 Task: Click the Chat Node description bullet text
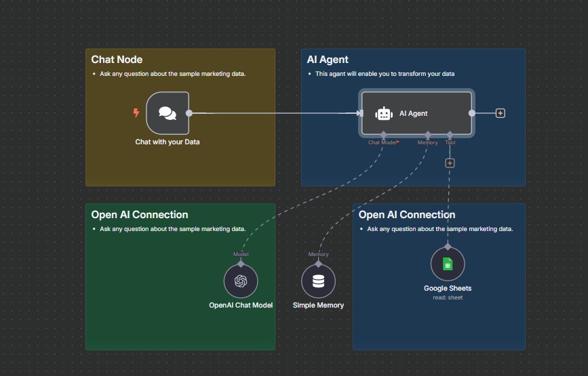click(172, 74)
